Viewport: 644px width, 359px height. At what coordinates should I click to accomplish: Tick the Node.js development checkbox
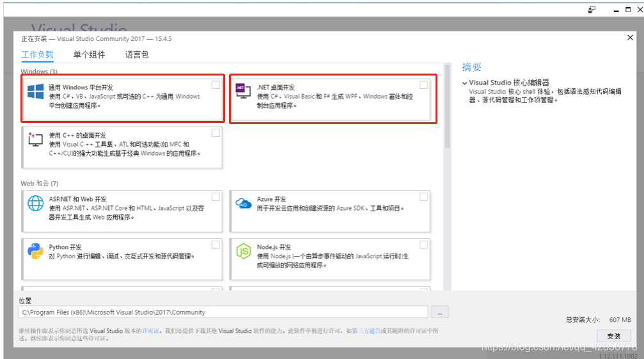click(x=423, y=245)
